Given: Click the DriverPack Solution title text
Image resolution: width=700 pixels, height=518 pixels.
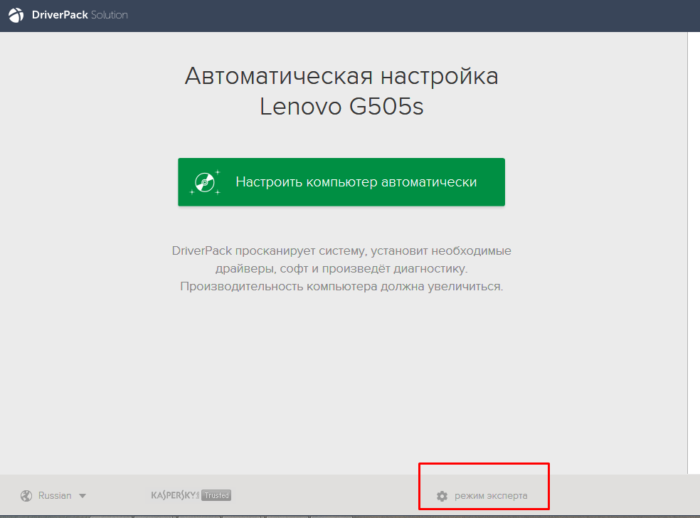Looking at the screenshot, I should [x=79, y=15].
